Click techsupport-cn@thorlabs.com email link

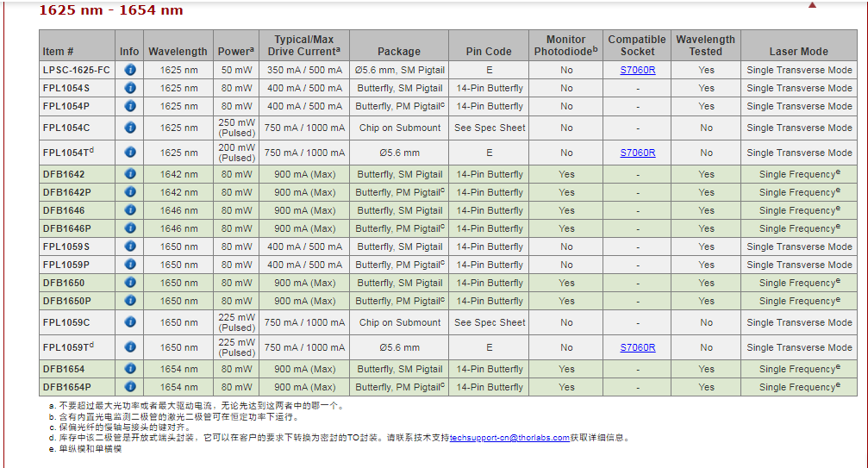tap(509, 438)
